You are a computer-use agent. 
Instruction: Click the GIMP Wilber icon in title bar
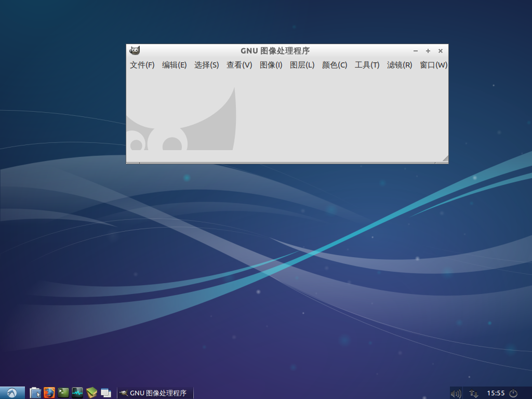pos(135,50)
